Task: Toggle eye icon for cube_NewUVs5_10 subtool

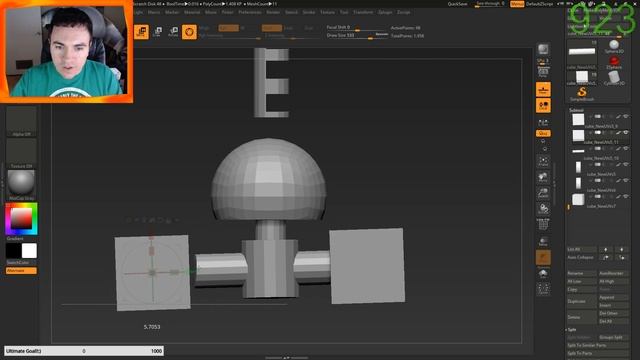Action: 625,149
